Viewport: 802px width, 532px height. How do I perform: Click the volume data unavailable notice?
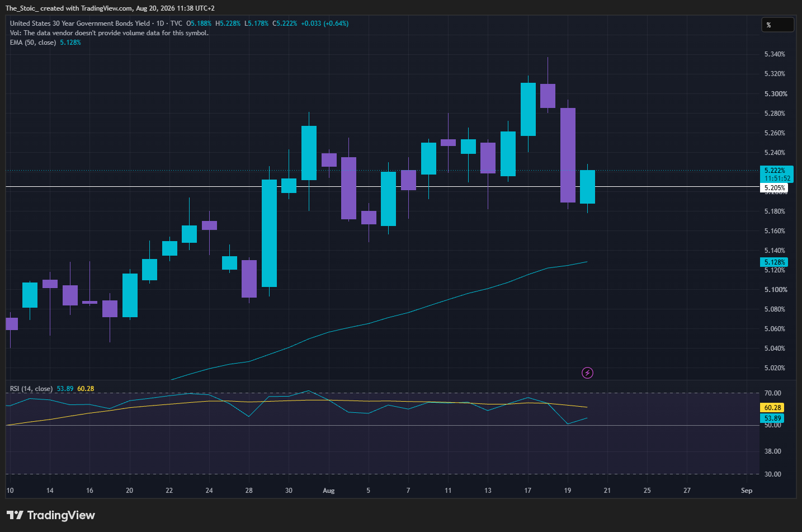click(109, 33)
